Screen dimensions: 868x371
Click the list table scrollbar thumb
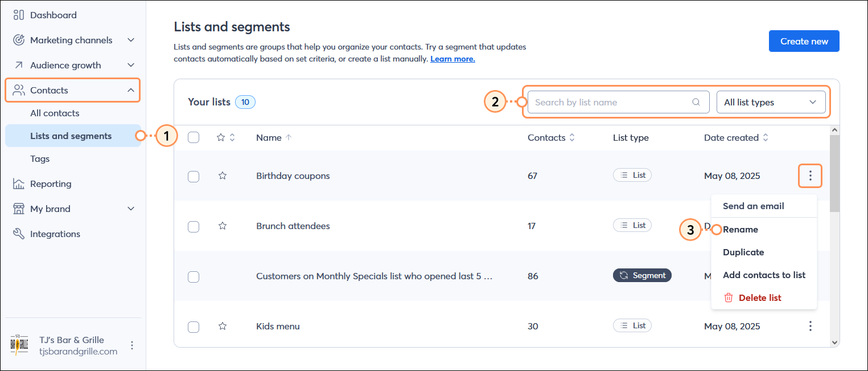point(834,174)
